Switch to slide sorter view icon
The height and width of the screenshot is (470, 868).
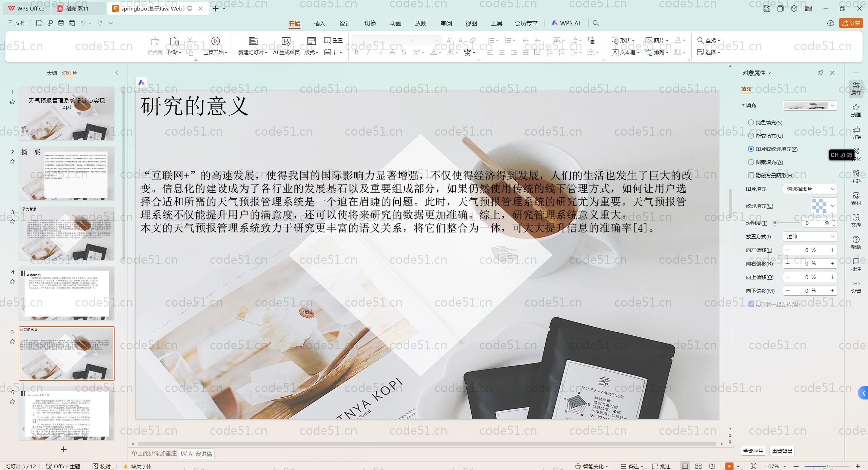pos(698,466)
